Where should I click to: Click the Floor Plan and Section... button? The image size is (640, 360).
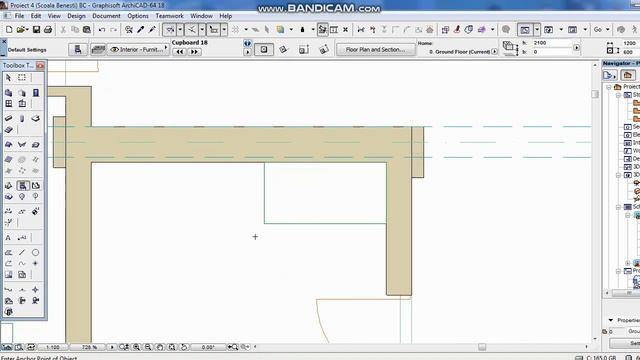375,49
